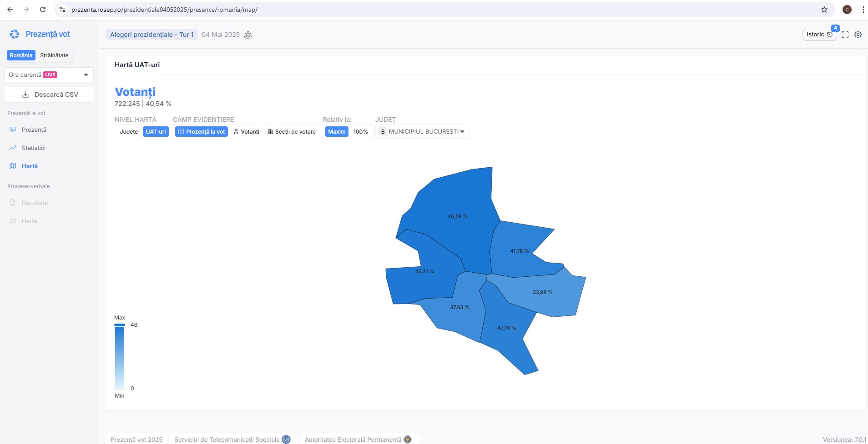This screenshot has height=444, width=868.
Task: Reload the page in browser
Action: point(43,10)
